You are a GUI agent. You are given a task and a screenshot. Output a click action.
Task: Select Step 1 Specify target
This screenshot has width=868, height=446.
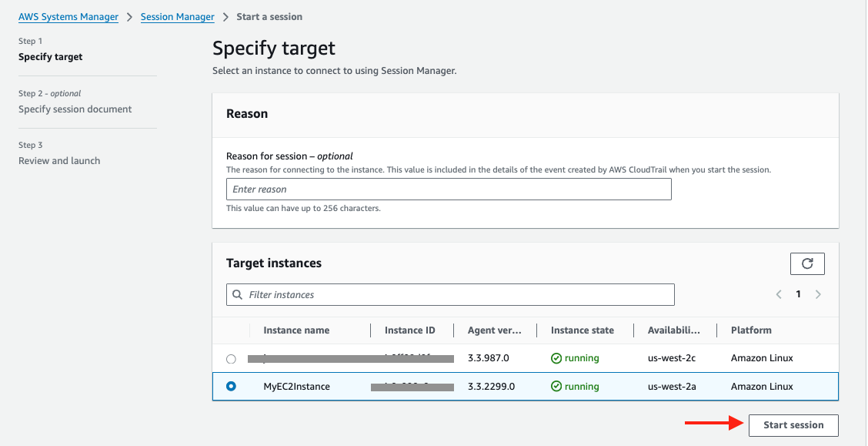50,57
